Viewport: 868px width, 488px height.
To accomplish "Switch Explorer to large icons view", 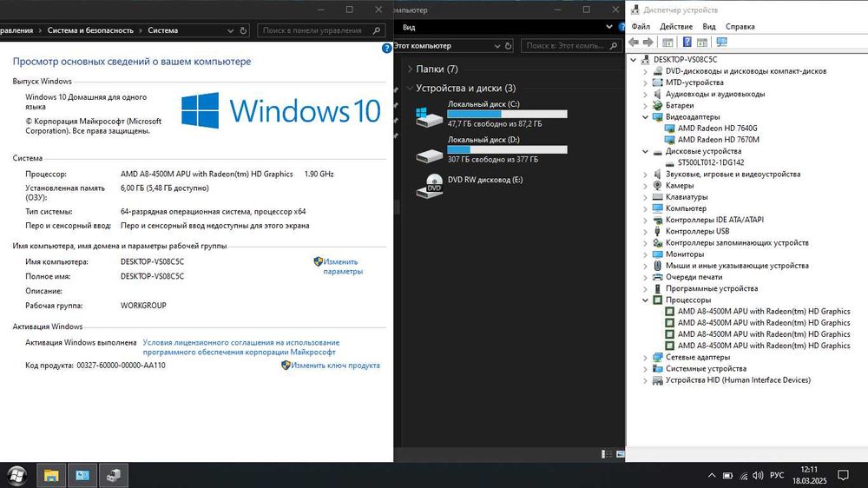I will [621, 454].
